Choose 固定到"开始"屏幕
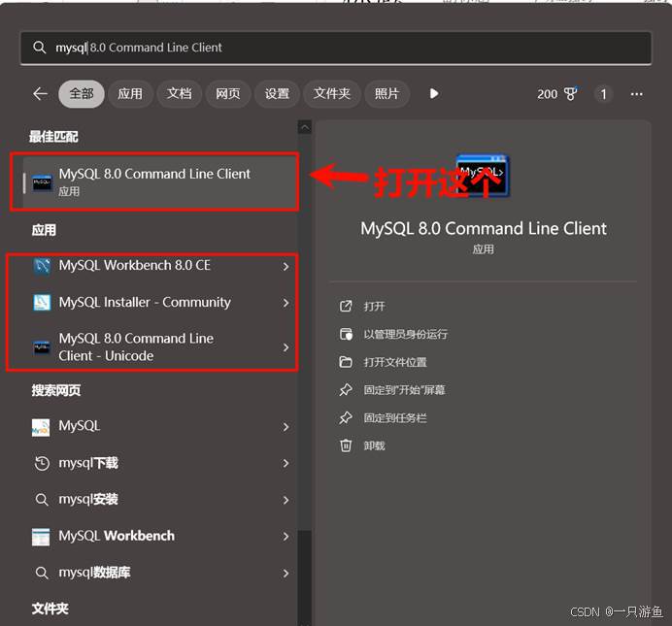This screenshot has width=672, height=626. click(405, 390)
